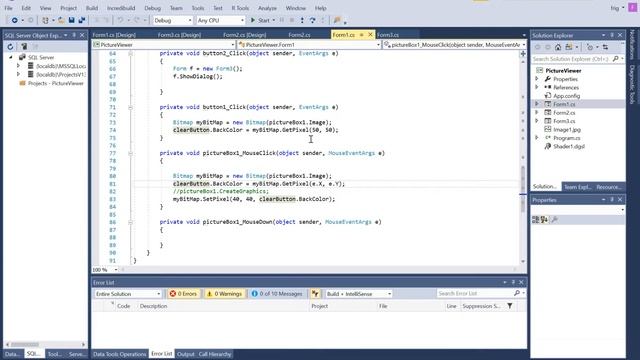This screenshot has height=360, width=640.
Task: Open the pictureBox1_MouseClick member dropdown
Action: (x=455, y=45)
